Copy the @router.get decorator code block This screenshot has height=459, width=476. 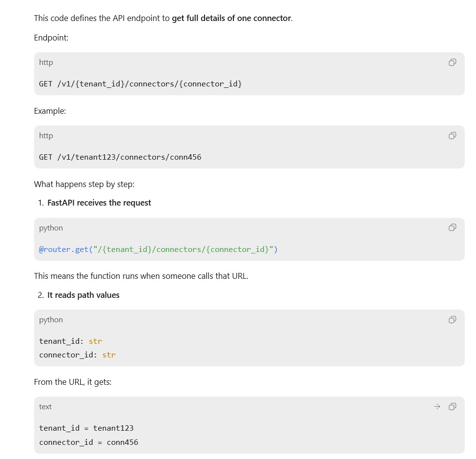coord(452,228)
